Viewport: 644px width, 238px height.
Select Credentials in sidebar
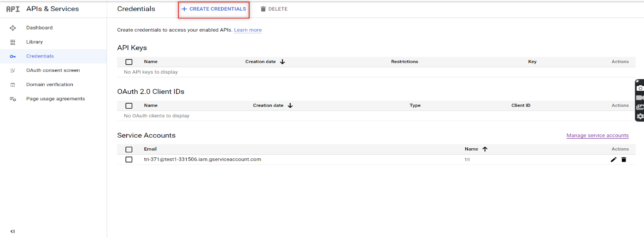pyautogui.click(x=40, y=56)
